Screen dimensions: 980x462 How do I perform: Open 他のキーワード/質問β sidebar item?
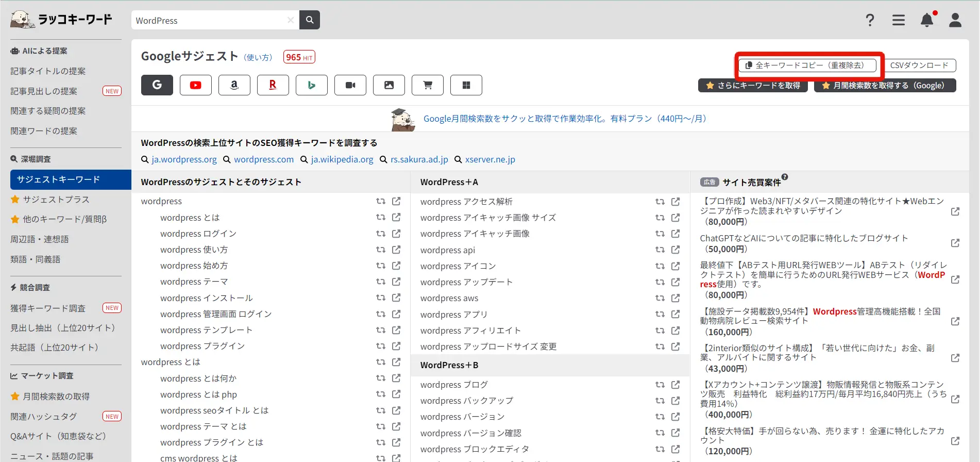point(64,219)
